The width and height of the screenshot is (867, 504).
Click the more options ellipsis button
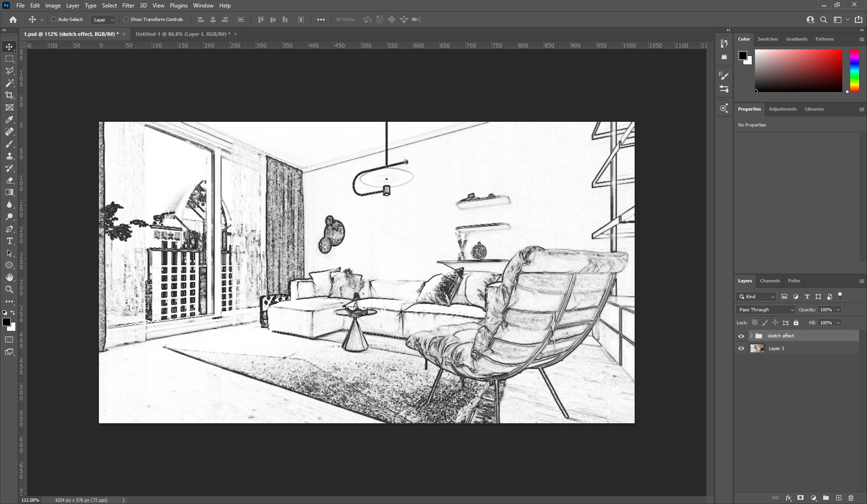point(321,20)
